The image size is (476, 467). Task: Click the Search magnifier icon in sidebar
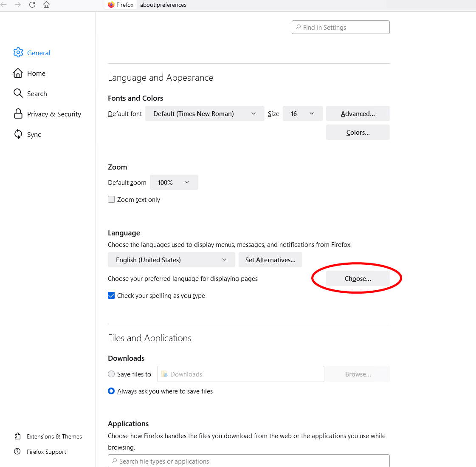point(18,93)
